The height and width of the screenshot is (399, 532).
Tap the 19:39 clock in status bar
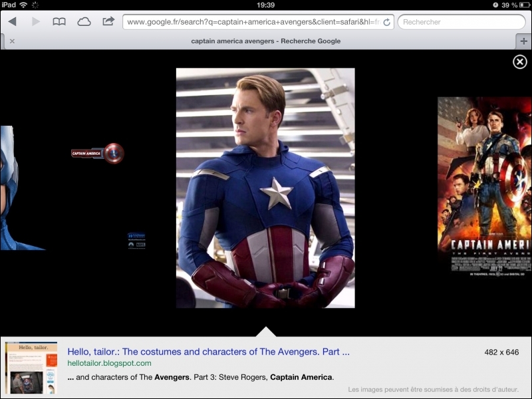[265, 5]
